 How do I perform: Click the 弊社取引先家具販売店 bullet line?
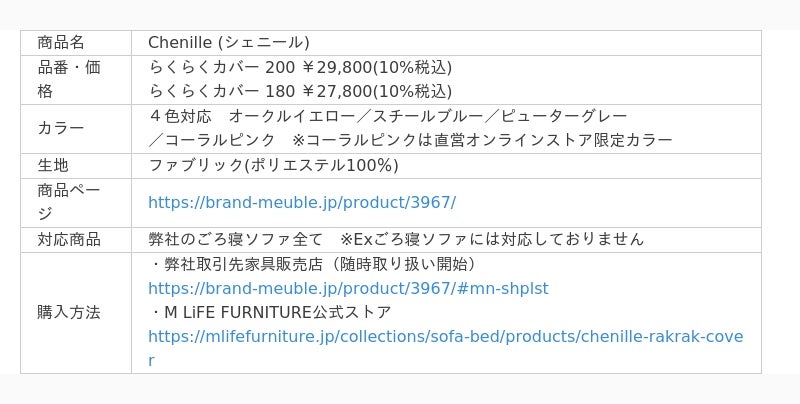pos(314,264)
